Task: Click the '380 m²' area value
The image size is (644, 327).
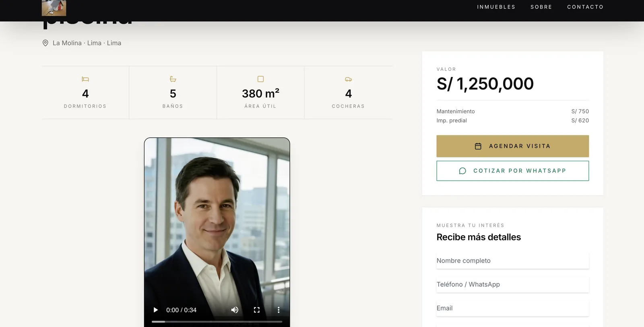Action: (260, 93)
